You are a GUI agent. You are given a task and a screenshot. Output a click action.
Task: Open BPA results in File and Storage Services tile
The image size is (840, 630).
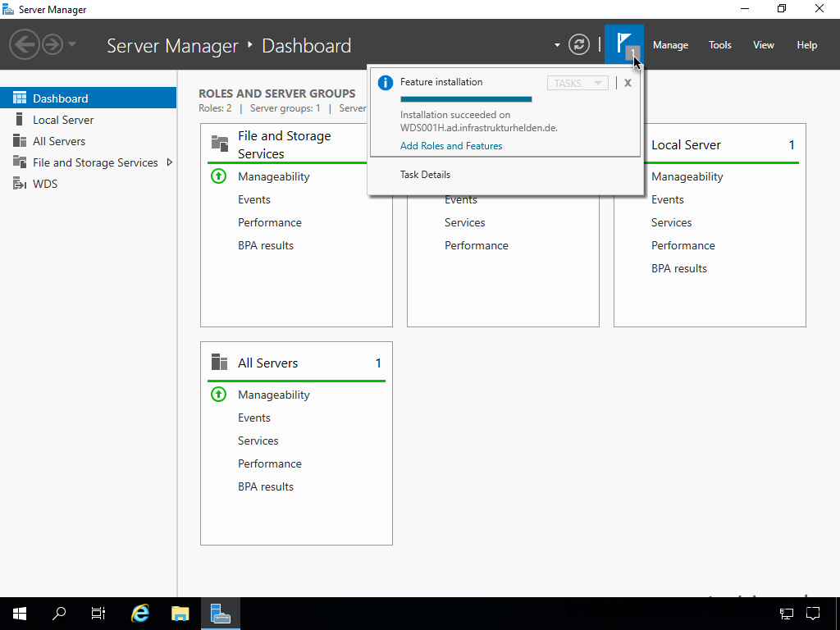coord(266,245)
